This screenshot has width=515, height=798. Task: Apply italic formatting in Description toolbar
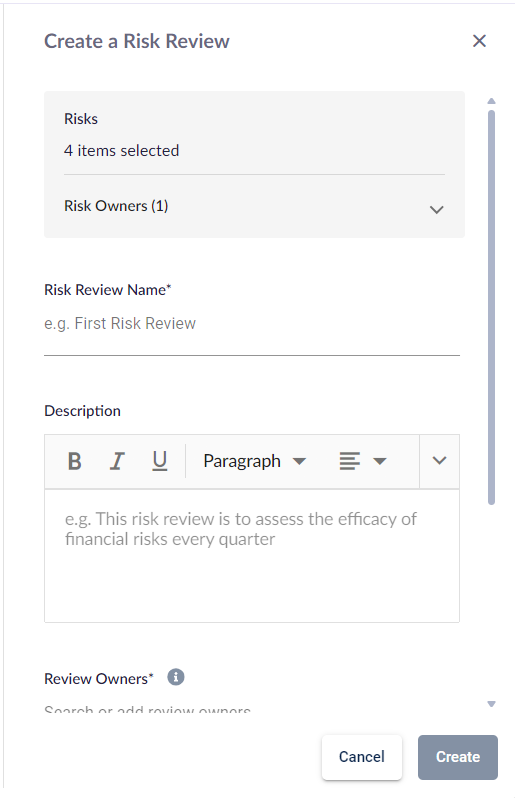coord(118,462)
